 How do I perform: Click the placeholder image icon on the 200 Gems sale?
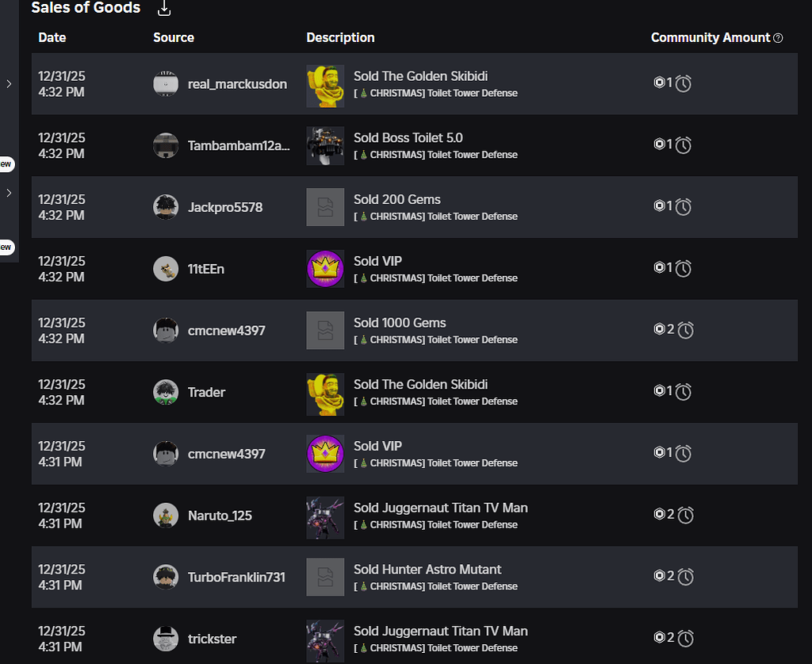pyautogui.click(x=325, y=206)
